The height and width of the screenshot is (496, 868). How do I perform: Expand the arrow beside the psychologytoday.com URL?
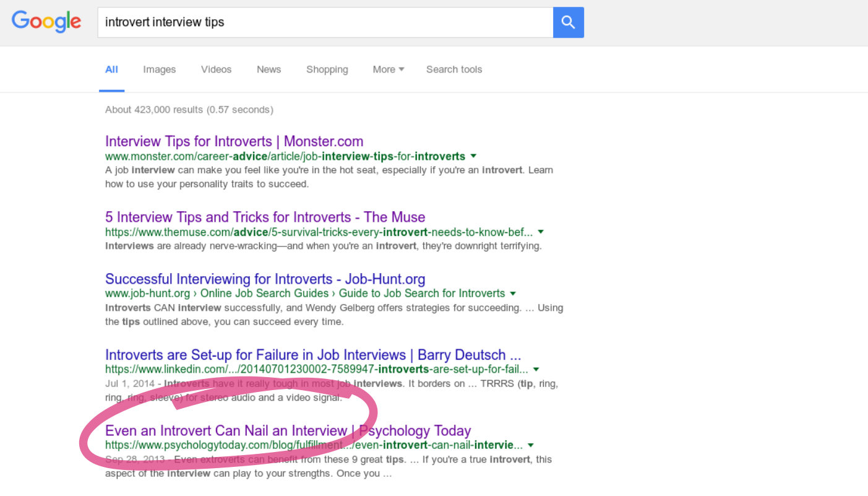(x=531, y=445)
